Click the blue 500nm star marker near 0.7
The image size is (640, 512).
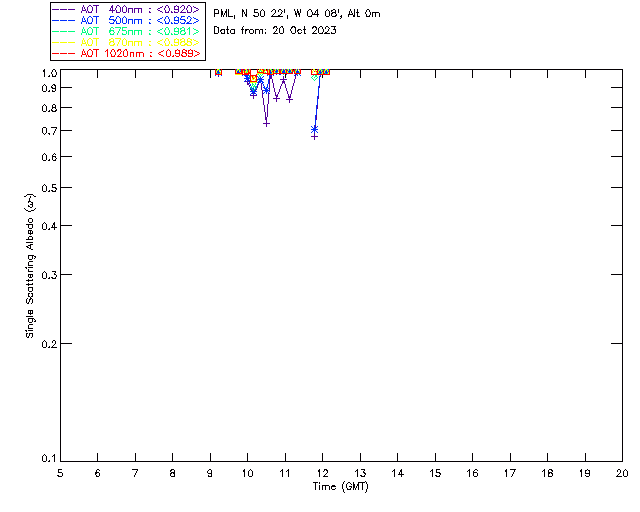click(314, 129)
